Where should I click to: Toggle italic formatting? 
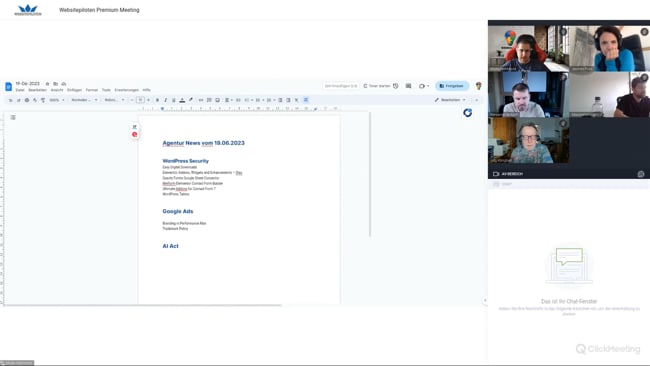165,100
